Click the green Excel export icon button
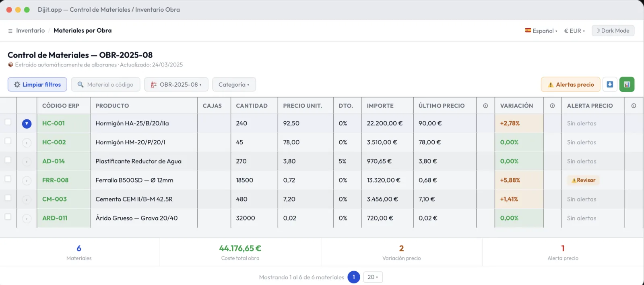The height and width of the screenshot is (285, 644). (x=627, y=84)
